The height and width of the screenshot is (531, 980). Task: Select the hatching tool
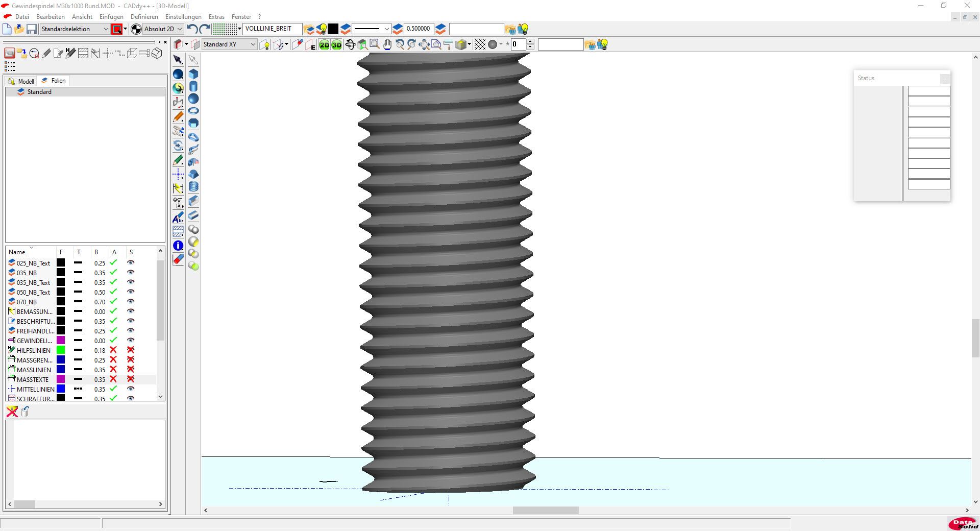pos(178,231)
